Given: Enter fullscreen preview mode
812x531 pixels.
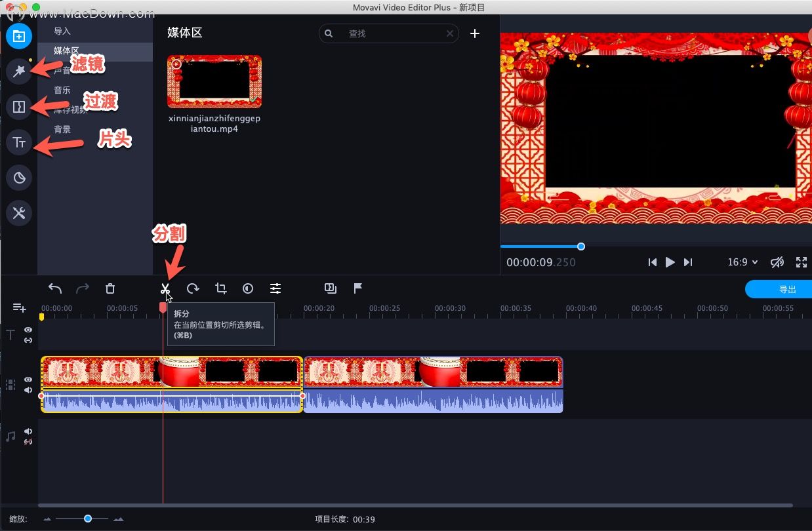Looking at the screenshot, I should point(802,262).
